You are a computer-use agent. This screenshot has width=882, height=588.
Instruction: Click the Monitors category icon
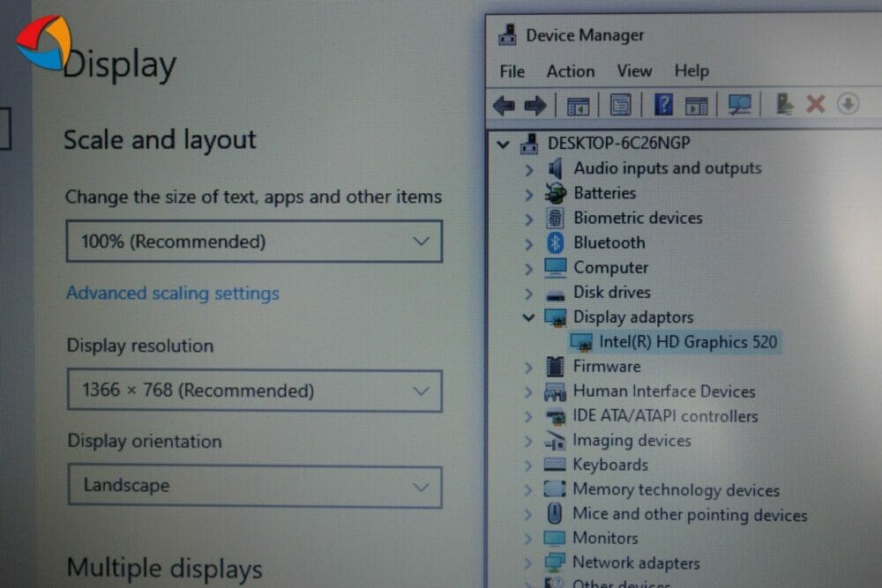pyautogui.click(x=555, y=538)
